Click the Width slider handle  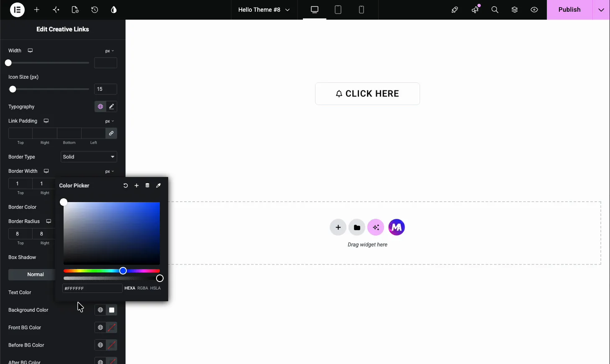[x=8, y=63]
